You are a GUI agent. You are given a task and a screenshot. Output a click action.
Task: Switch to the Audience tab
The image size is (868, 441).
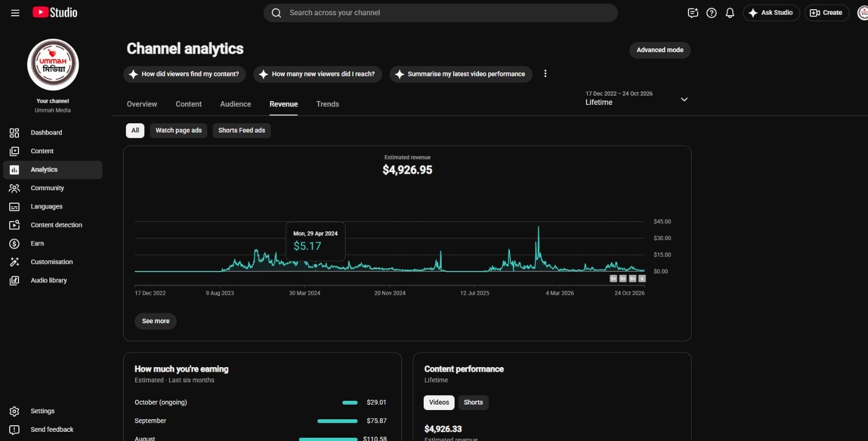click(235, 104)
